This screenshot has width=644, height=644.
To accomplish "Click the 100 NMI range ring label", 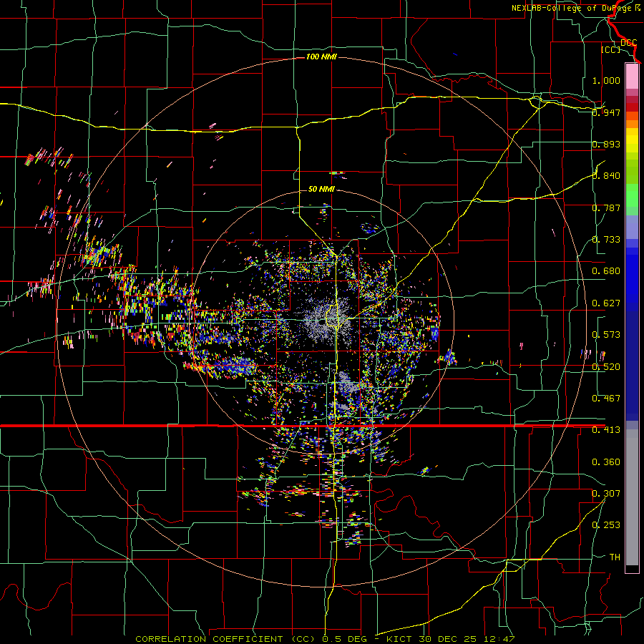I will tap(321, 57).
